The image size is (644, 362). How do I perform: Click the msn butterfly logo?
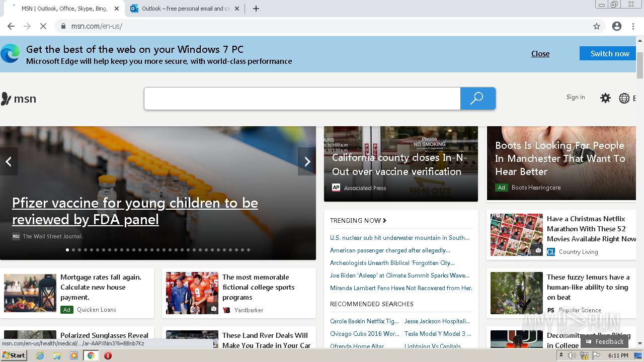pyautogui.click(x=19, y=99)
